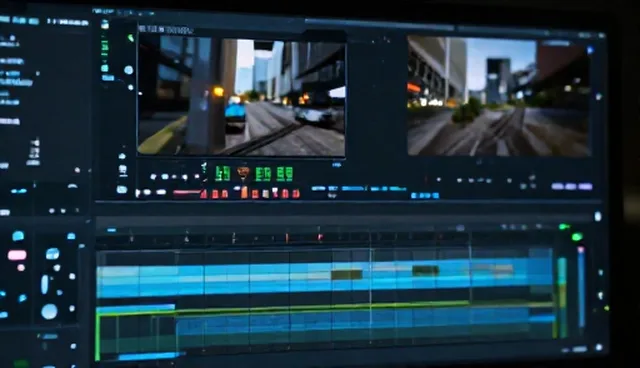
Task: Click the first green timecode display
Action: pos(223,173)
